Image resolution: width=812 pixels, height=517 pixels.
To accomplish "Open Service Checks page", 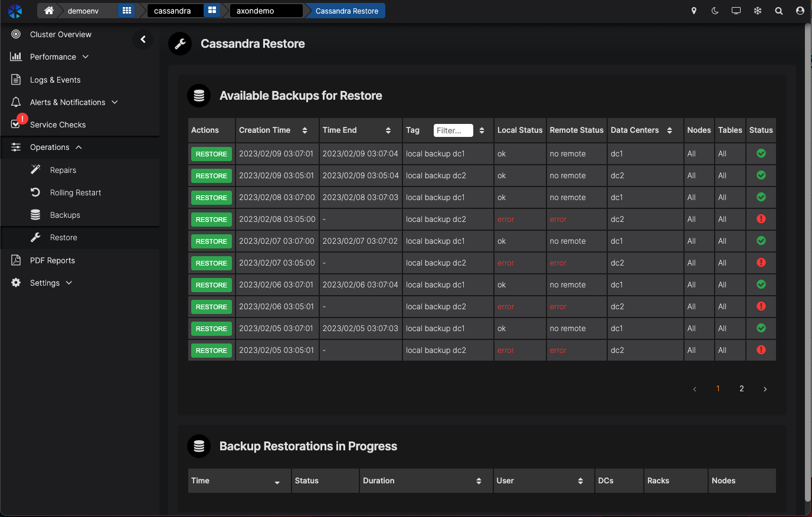I will [x=58, y=125].
